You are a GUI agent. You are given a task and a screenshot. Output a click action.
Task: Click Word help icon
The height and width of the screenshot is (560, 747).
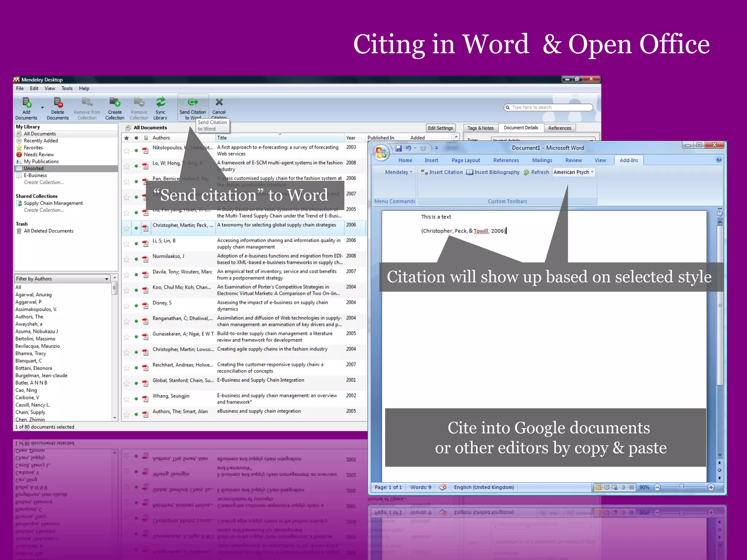719,160
